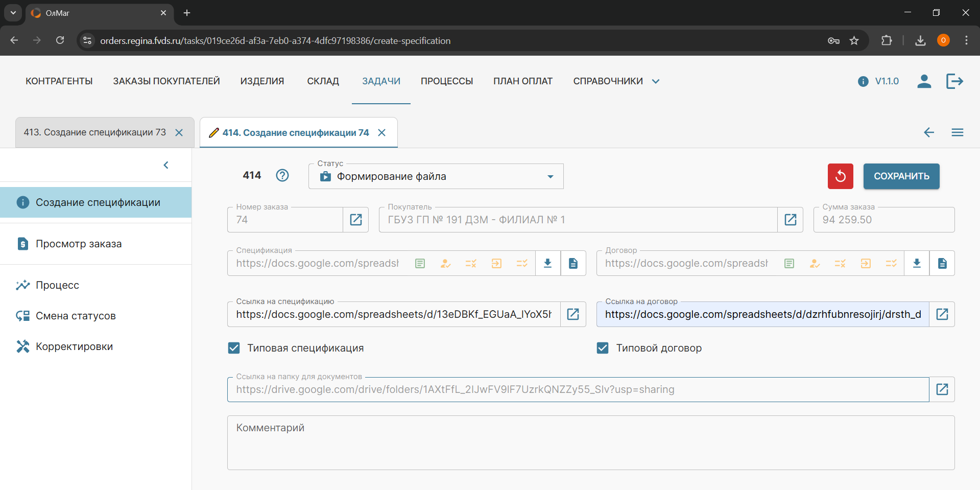Download the Спецификация file
This screenshot has width=980, height=490.
tap(547, 263)
